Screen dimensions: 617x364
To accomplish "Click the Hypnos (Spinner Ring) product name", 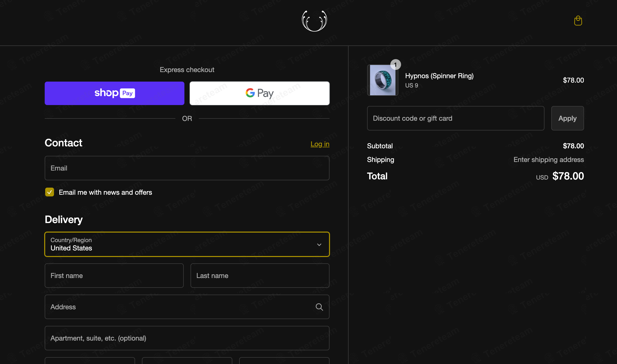I will [x=439, y=76].
